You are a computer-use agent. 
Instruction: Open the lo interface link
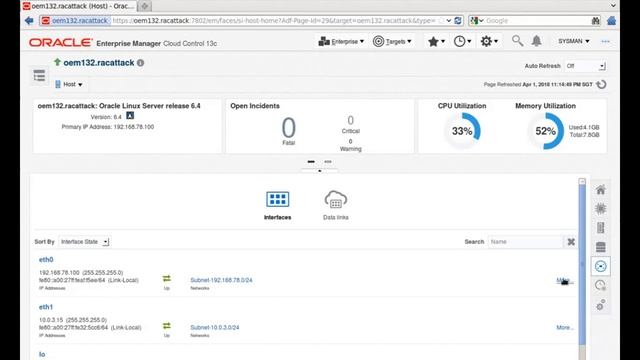point(42,354)
